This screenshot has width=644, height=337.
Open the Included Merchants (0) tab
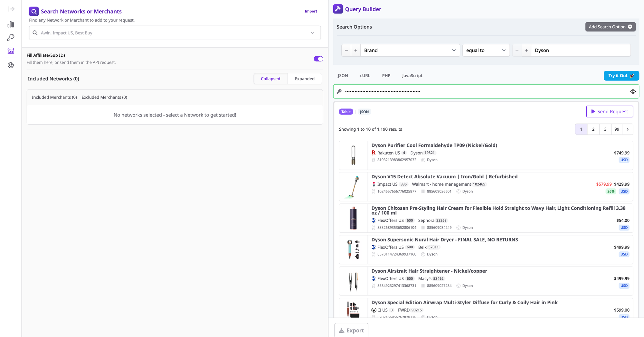(x=54, y=97)
